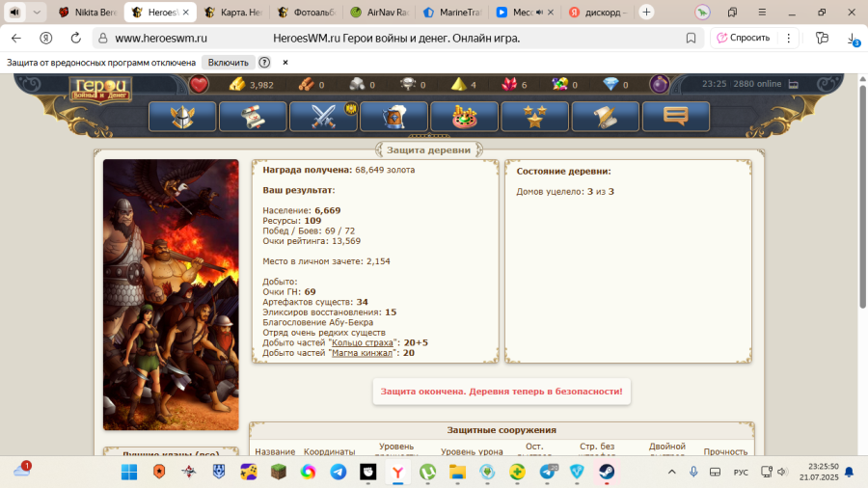Screen dimensions: 868x488
Task: Go back using the browser arrow
Action: point(16,39)
